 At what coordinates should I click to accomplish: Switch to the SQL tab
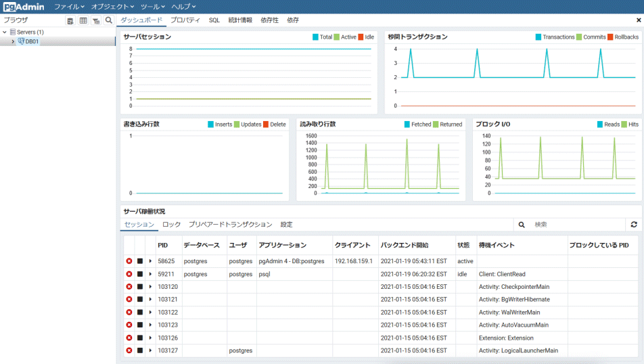click(x=214, y=20)
